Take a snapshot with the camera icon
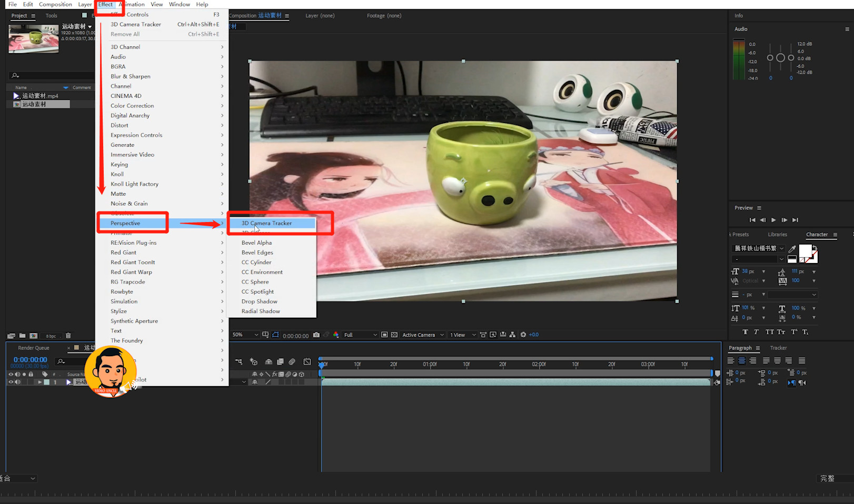Screen dimensions: 854x504 (316, 335)
